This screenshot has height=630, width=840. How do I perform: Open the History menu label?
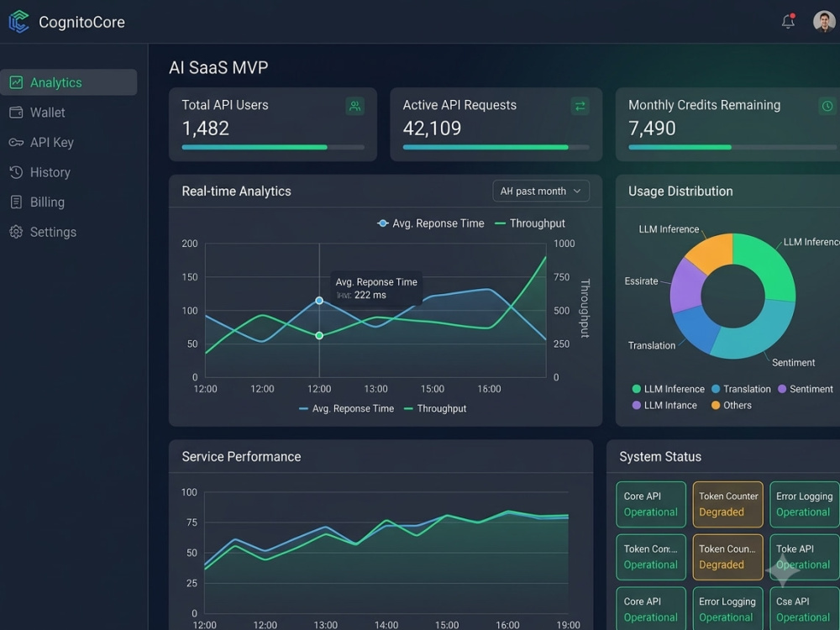coord(50,172)
